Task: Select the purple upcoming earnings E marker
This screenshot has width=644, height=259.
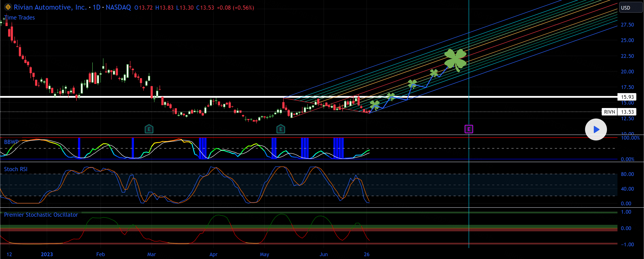Action: tap(469, 129)
